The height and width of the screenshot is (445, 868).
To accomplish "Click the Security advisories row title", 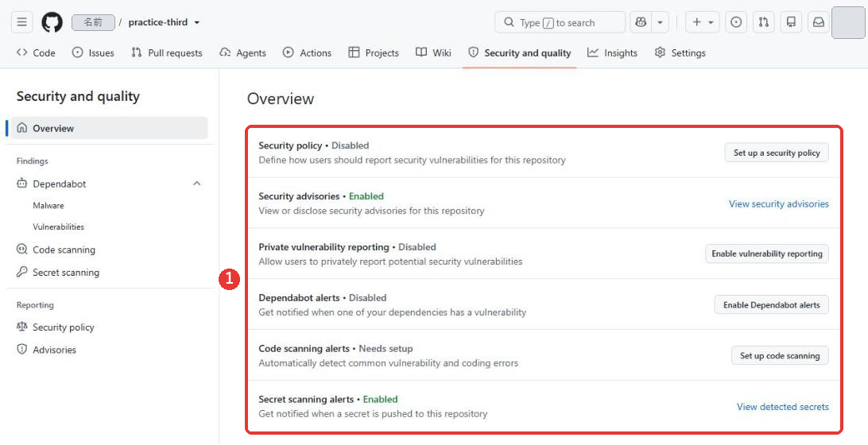I will [x=299, y=196].
